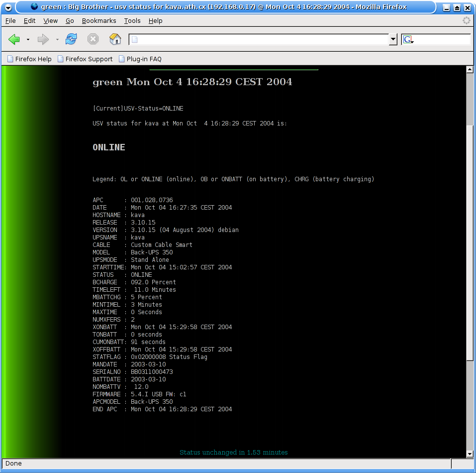
Task: Click the 'END APC' timestamp row
Action: point(162,409)
